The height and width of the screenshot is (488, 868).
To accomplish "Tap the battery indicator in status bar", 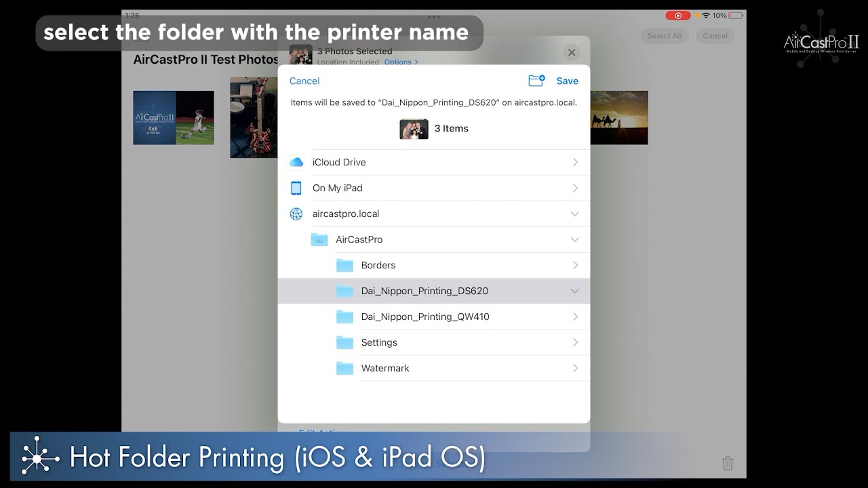I will point(736,16).
